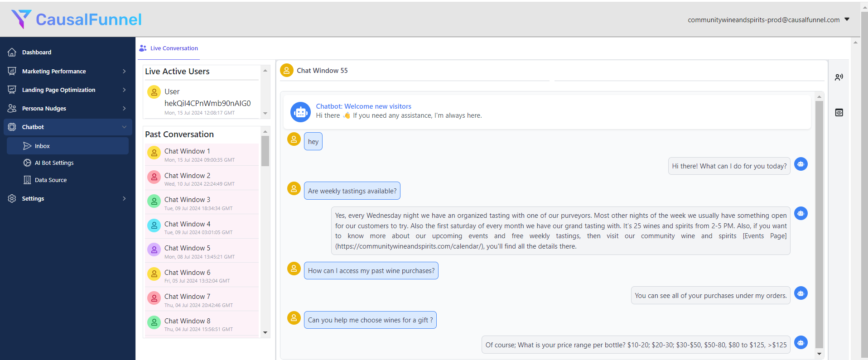Open the Dashboard menu item
Image resolution: width=868 pixels, height=360 pixels.
point(68,52)
